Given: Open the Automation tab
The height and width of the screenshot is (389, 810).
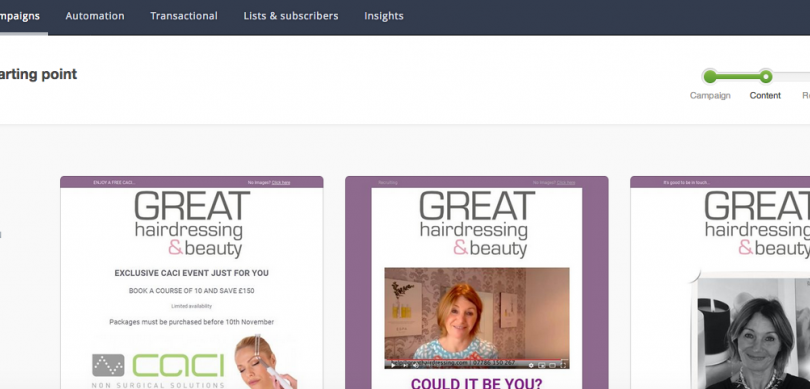Looking at the screenshot, I should pyautogui.click(x=95, y=16).
